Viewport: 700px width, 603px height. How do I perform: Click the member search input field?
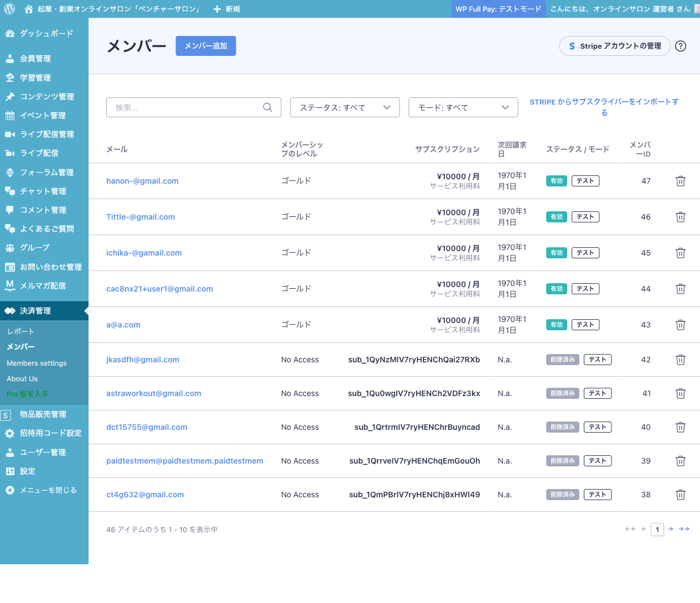[185, 107]
